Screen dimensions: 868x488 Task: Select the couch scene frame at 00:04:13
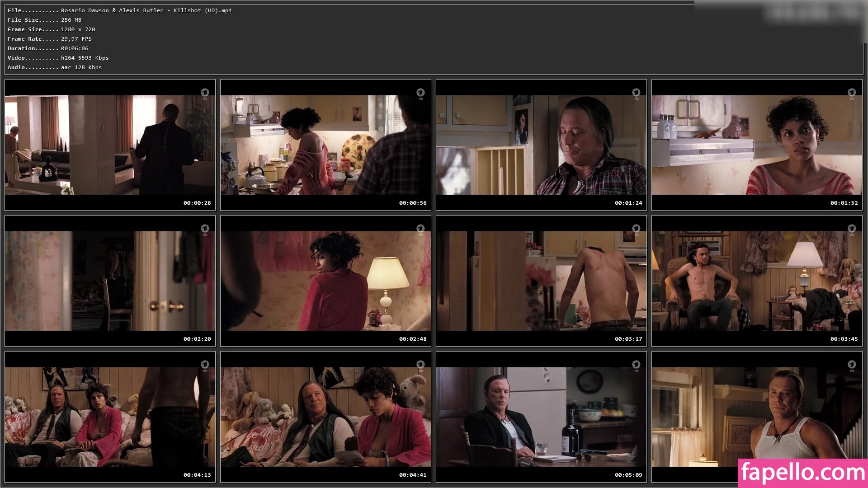110,417
